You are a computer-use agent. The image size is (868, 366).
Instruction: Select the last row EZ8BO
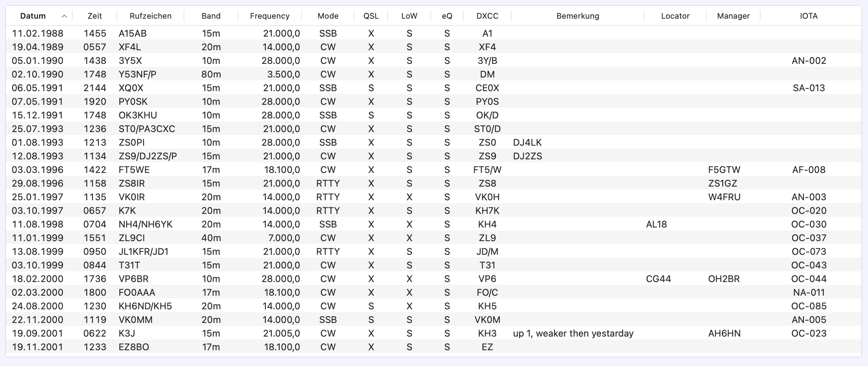[x=134, y=347]
